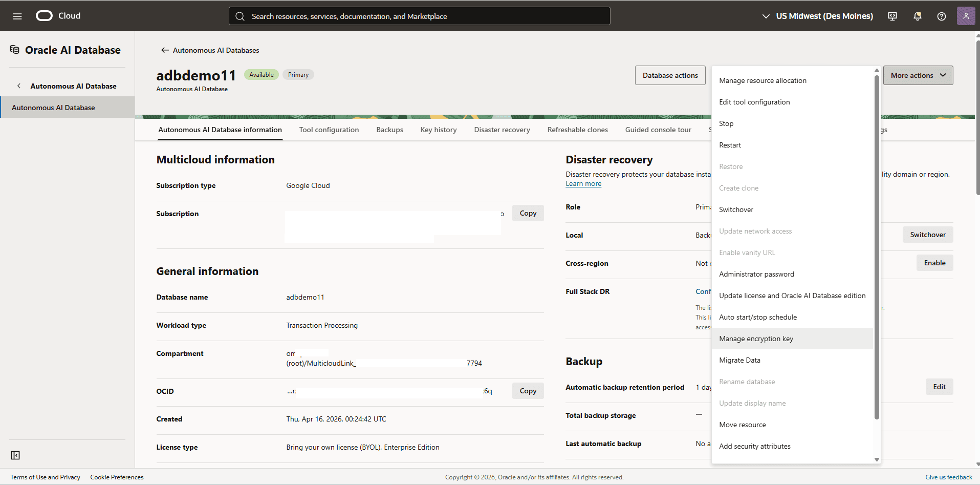The width and height of the screenshot is (980, 485).
Task: Click the Oracle Cloud logo
Action: 58,16
